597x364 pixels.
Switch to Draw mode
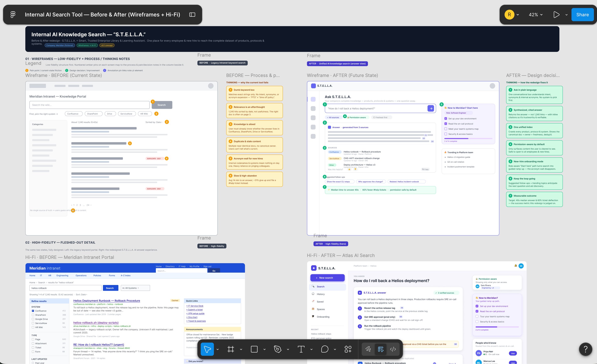click(368, 349)
